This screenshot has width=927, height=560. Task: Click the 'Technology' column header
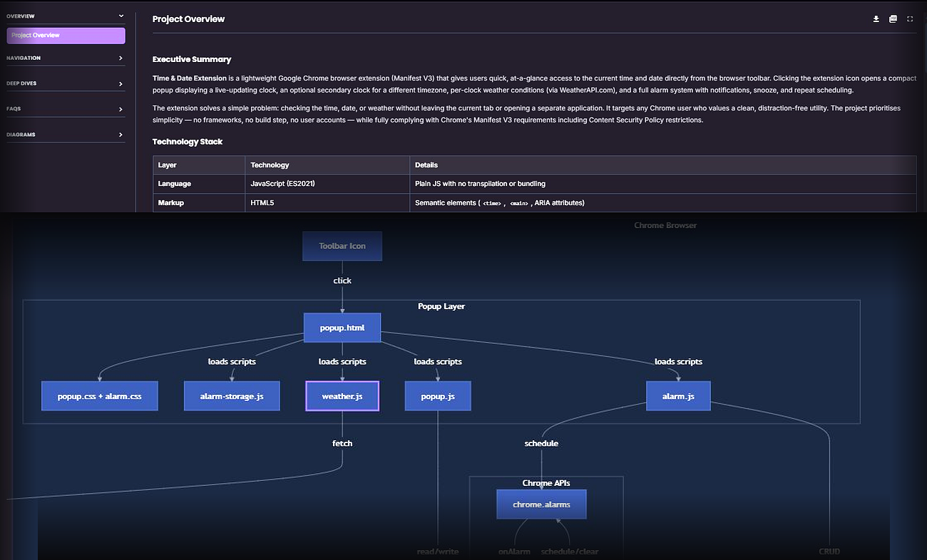(327, 165)
